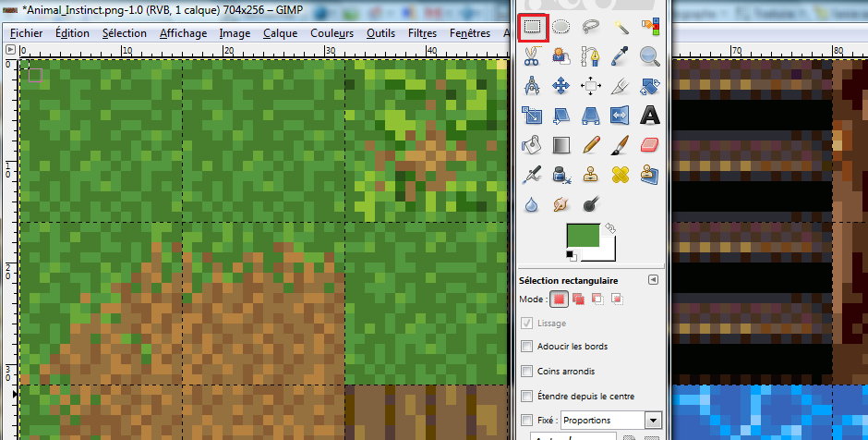868x440 pixels.
Task: Open the tool options panel menu arrow
Action: click(x=653, y=279)
